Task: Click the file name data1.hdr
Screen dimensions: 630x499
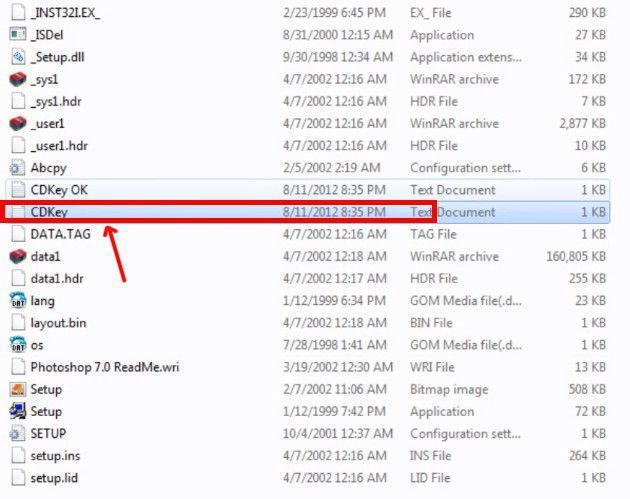Action: click(57, 278)
